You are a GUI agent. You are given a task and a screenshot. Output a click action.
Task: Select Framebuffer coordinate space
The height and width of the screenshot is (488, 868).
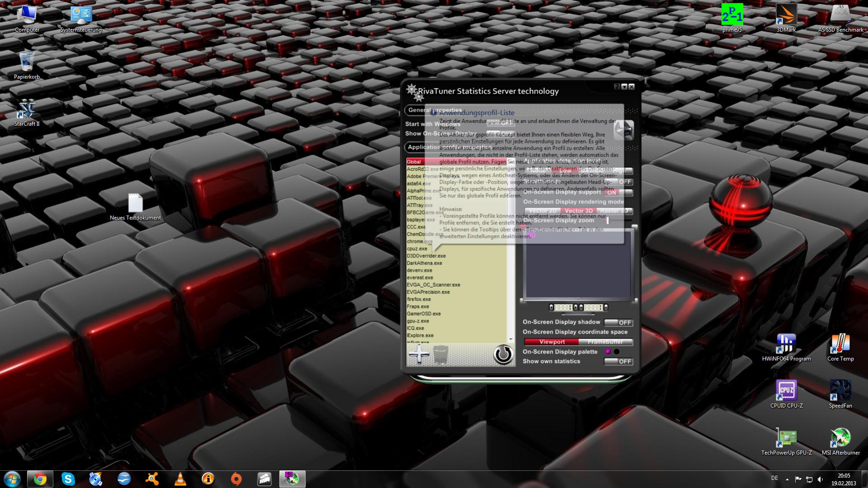point(606,342)
